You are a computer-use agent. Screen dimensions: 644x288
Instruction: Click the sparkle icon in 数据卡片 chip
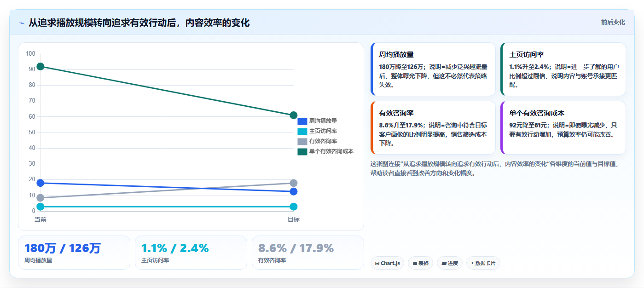point(472,264)
